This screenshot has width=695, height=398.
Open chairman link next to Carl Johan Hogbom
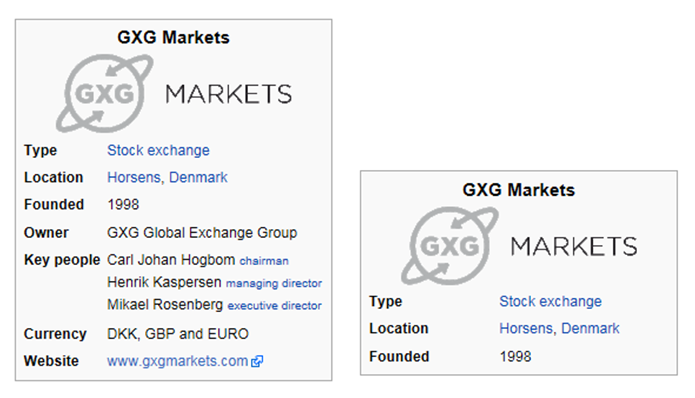click(264, 261)
